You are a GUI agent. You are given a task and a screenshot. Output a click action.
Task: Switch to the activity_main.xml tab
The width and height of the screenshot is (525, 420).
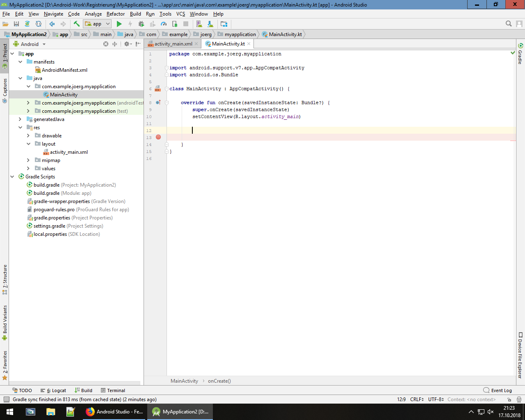[173, 44]
